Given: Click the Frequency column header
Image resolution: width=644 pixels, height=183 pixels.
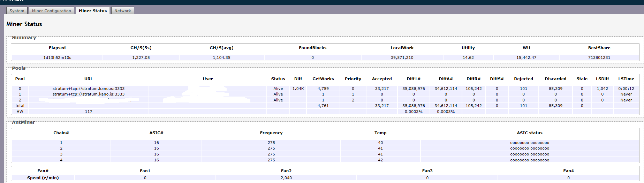Looking at the screenshot, I should coord(271,133).
